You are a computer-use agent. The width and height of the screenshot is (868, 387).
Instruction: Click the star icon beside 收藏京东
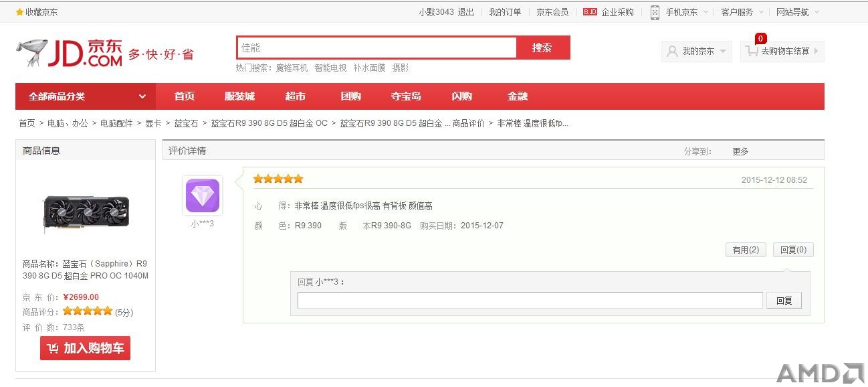pos(19,12)
